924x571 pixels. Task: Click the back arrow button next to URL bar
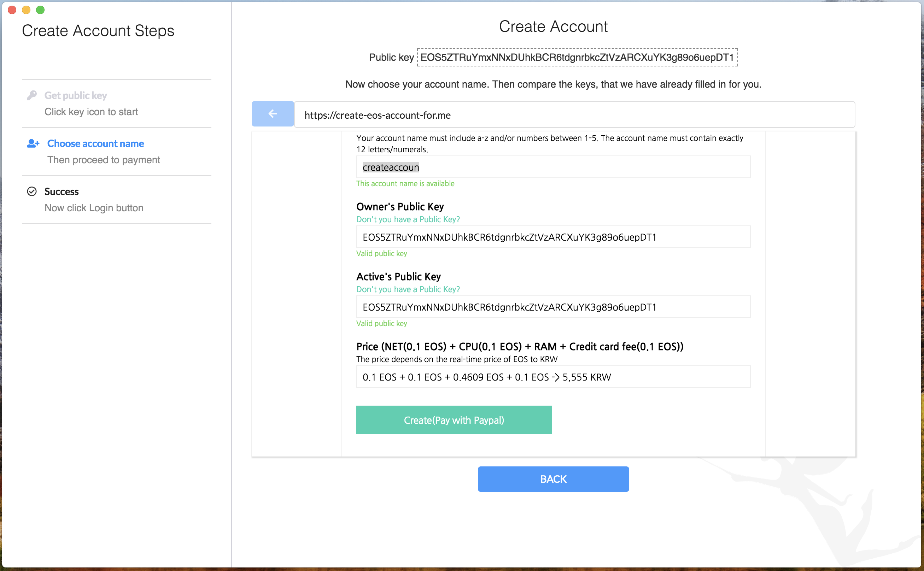(x=273, y=114)
